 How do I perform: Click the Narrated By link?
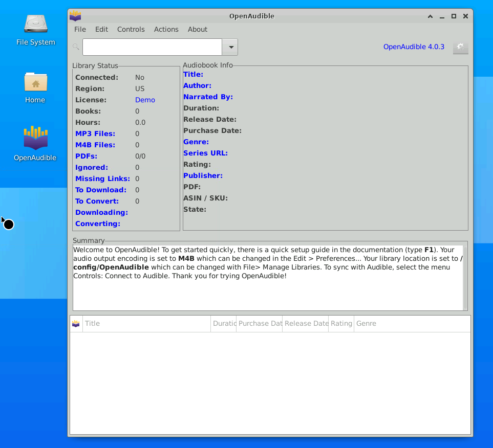208,97
